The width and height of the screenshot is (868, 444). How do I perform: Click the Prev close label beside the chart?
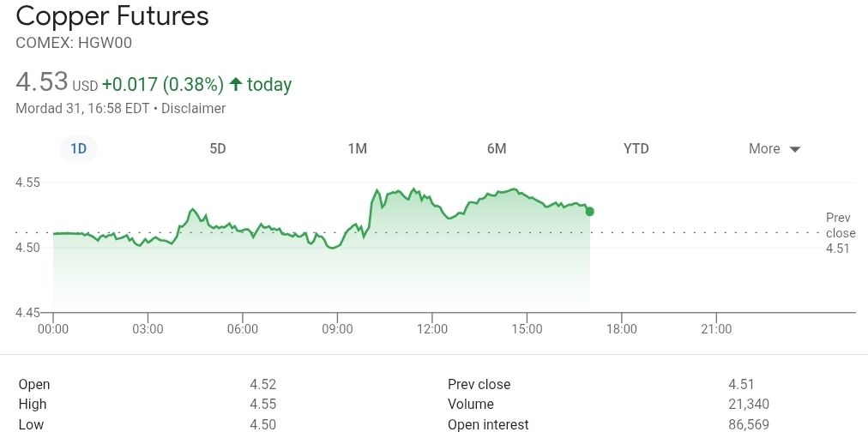click(x=841, y=225)
